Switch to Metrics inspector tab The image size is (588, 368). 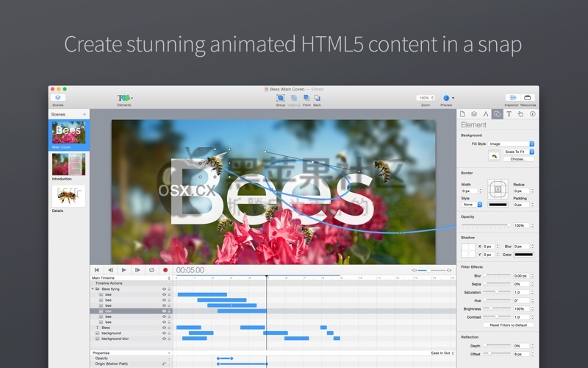[486, 114]
